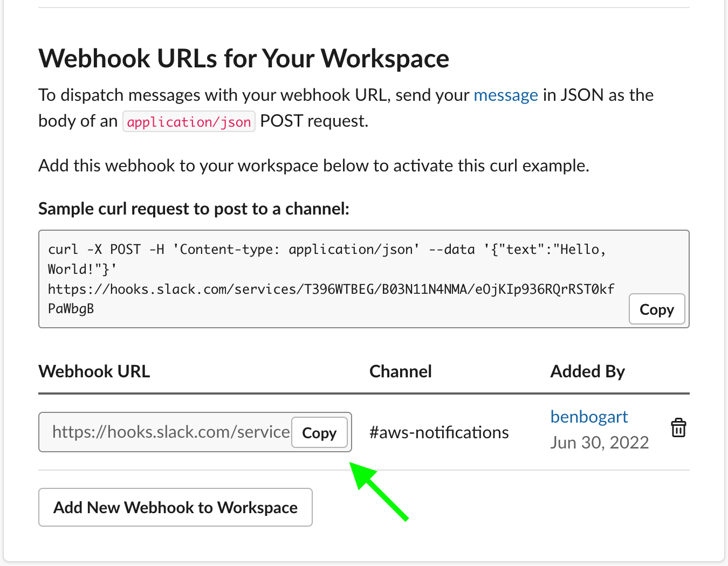
Task: Click the "#aws-notifications" channel cell
Action: pos(439,432)
